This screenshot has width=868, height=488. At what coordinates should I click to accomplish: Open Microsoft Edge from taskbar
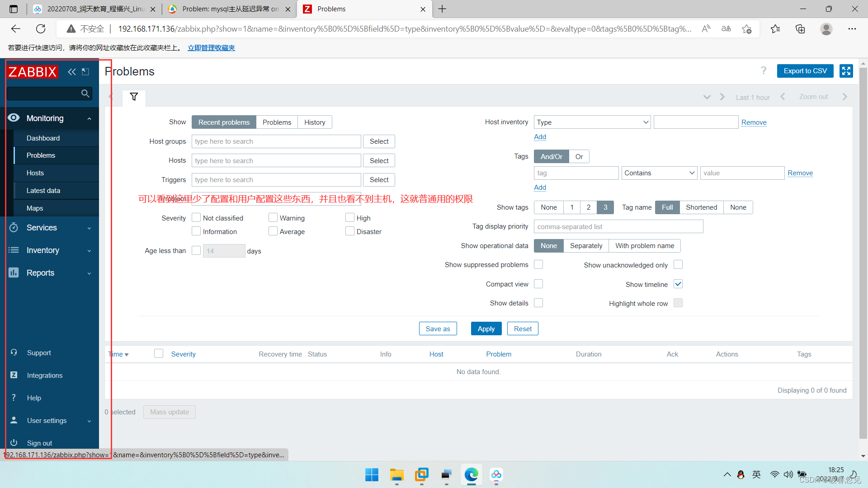tap(471, 475)
